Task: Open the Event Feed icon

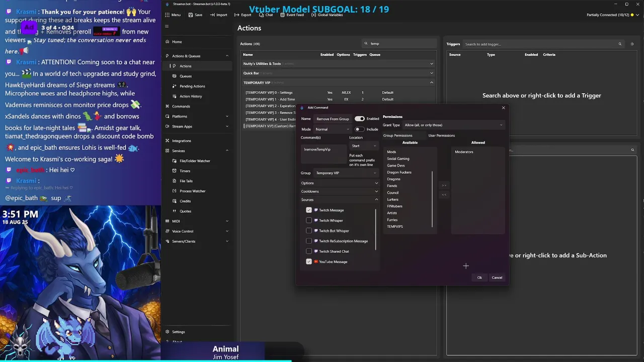Action: (x=282, y=15)
